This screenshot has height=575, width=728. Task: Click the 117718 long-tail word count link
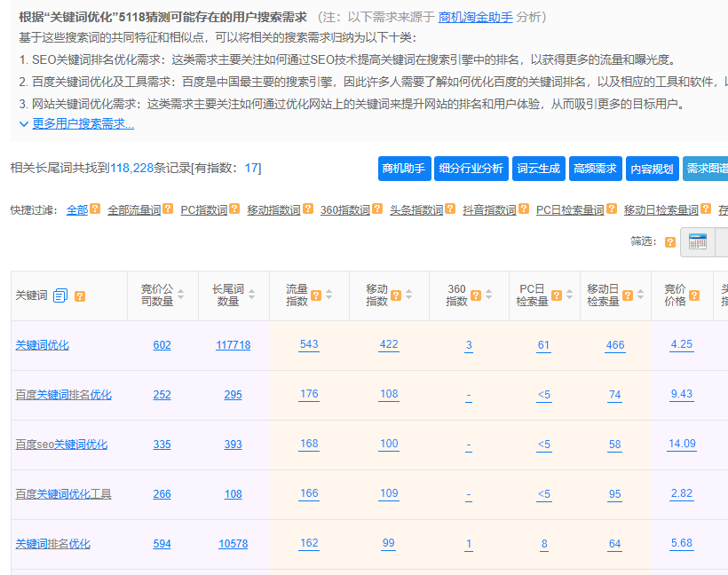(x=233, y=345)
